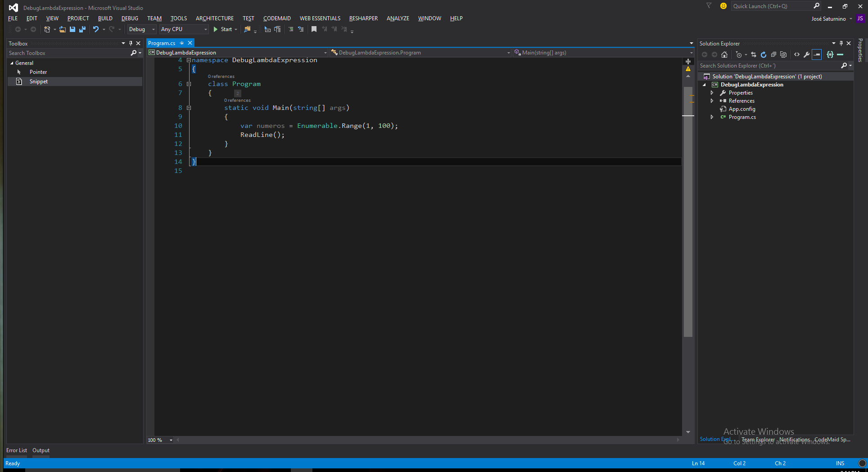This screenshot has width=868, height=472.
Task: Switch to the Team Explorer tab
Action: click(758, 440)
